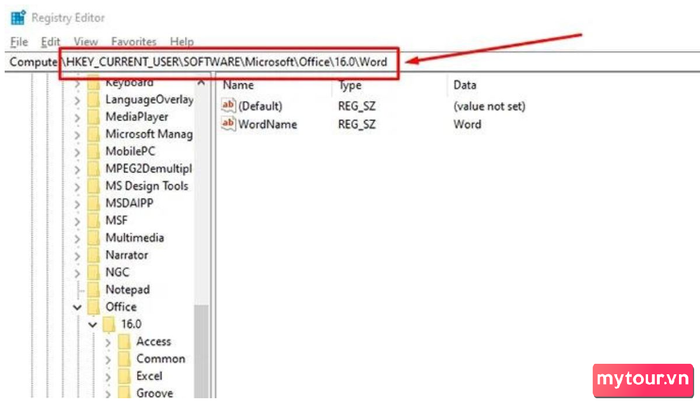
Task: Select the Multimedia folder icon
Action: [94, 238]
